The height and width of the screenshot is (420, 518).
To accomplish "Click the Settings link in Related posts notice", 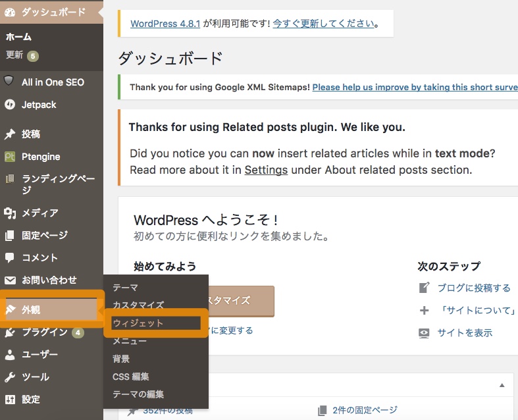I will pos(266,170).
